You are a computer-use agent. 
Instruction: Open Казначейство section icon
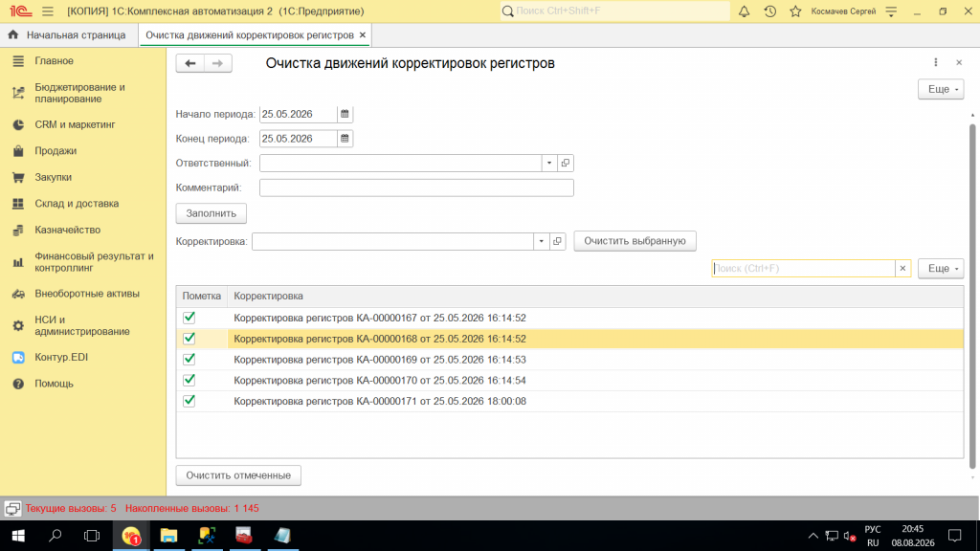pos(18,231)
